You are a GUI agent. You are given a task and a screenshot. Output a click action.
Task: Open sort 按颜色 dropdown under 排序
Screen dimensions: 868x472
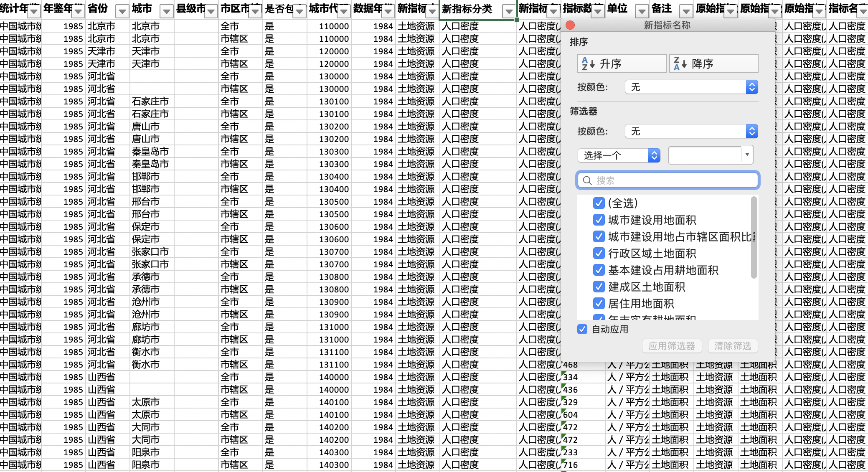[751, 87]
